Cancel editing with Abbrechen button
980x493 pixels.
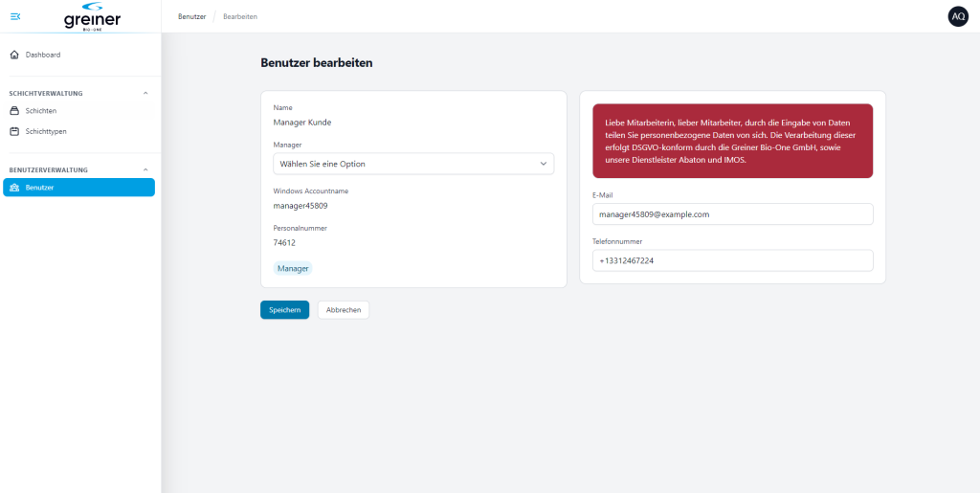pyautogui.click(x=344, y=310)
